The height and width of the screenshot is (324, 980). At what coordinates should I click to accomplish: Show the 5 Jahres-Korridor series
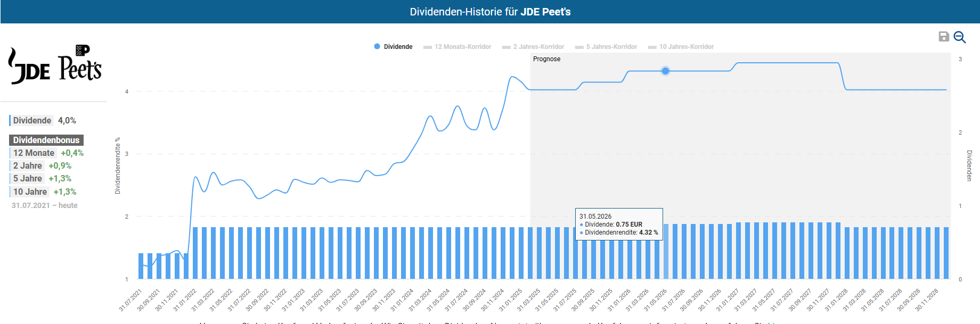pos(606,47)
